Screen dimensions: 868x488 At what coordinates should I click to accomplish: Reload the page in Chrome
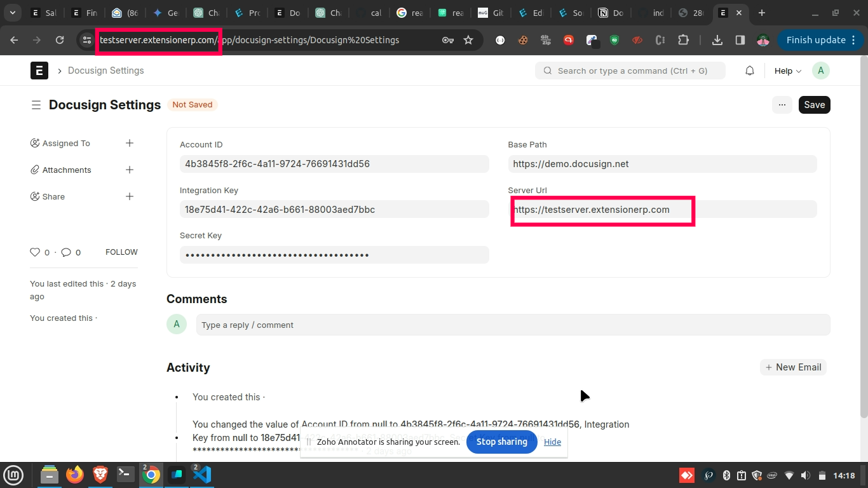(x=60, y=40)
